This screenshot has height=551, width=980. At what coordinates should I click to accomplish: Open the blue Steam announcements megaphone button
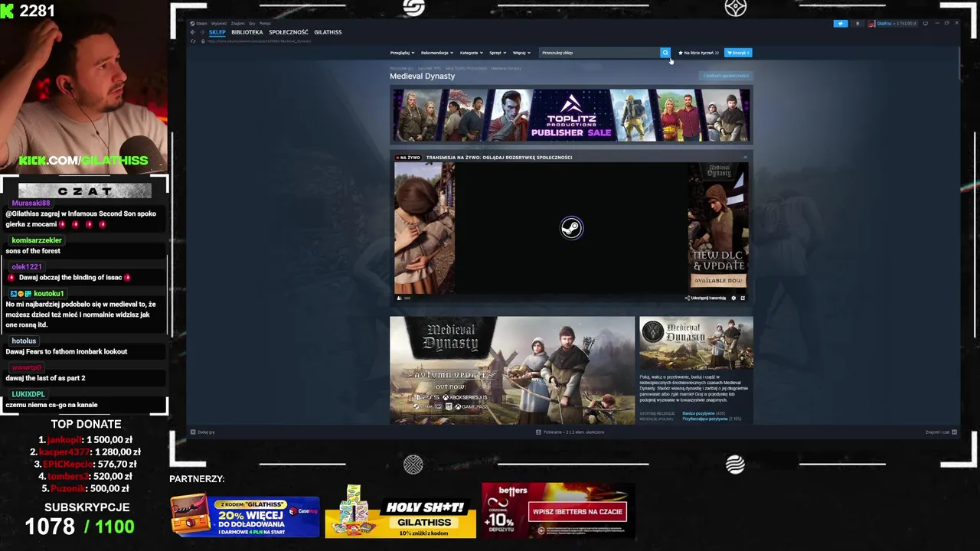click(x=841, y=24)
